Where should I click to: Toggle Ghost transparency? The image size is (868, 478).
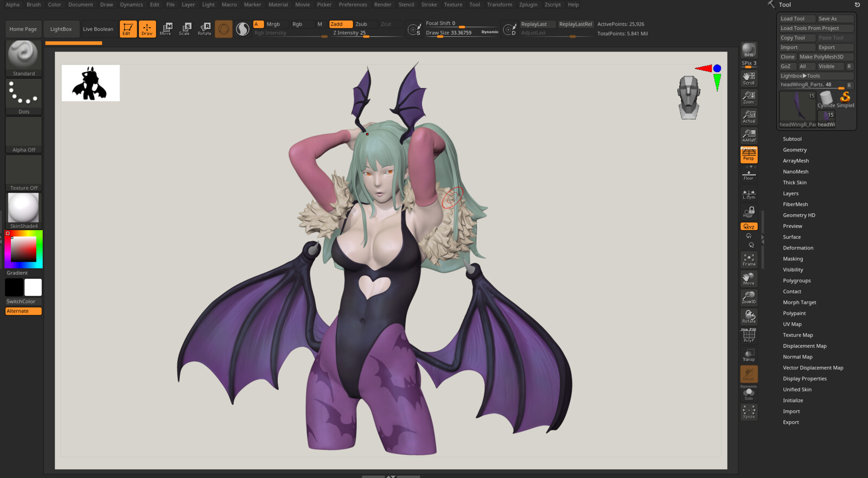[749, 374]
